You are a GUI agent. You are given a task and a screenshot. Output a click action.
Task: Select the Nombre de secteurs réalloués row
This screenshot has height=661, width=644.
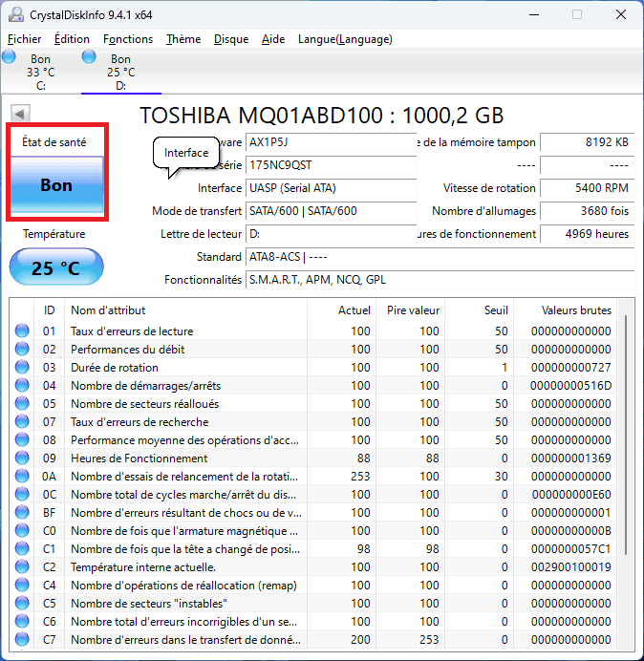(x=313, y=403)
